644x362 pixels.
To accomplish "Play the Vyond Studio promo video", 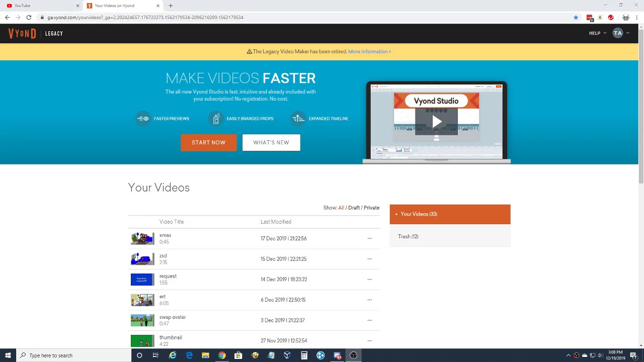I will tap(436, 122).
